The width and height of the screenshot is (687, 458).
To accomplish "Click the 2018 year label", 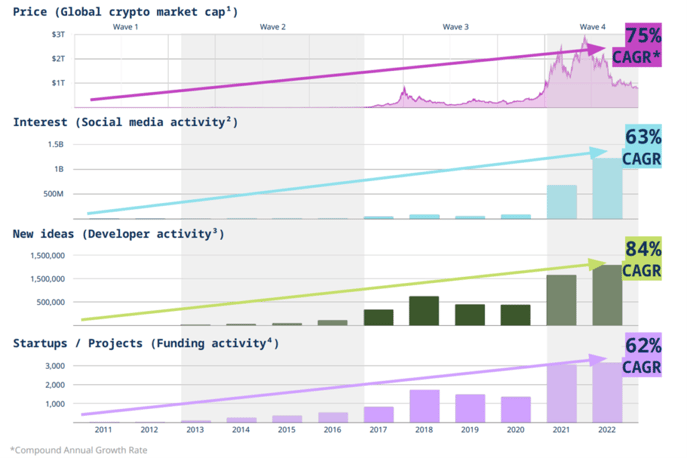I will [424, 430].
